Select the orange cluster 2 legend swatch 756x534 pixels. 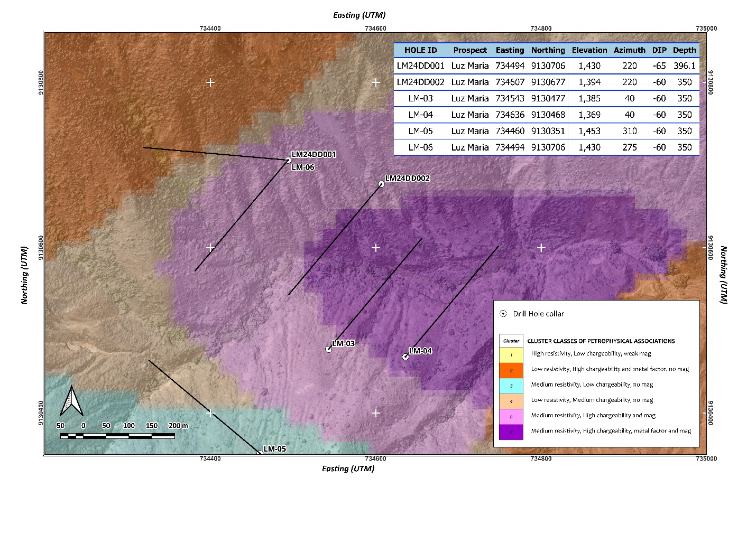pyautogui.click(x=511, y=370)
